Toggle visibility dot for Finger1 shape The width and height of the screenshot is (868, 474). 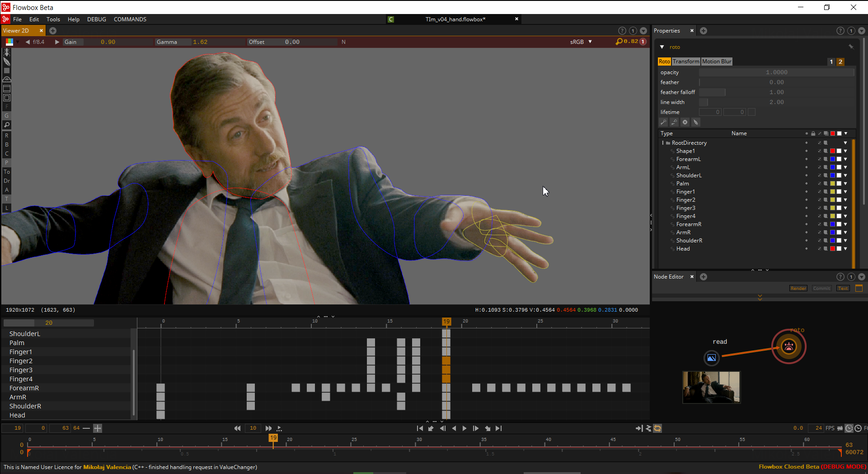pyautogui.click(x=806, y=192)
